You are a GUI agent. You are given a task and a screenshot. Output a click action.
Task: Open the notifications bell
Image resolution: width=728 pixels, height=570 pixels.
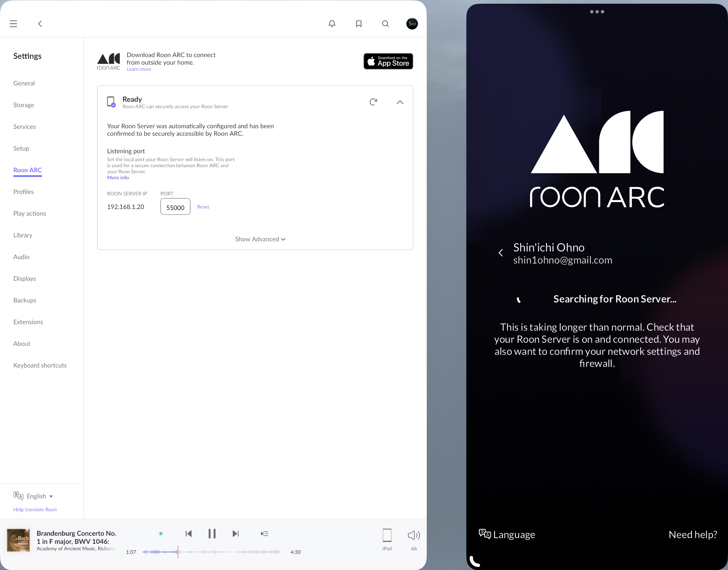point(332,24)
